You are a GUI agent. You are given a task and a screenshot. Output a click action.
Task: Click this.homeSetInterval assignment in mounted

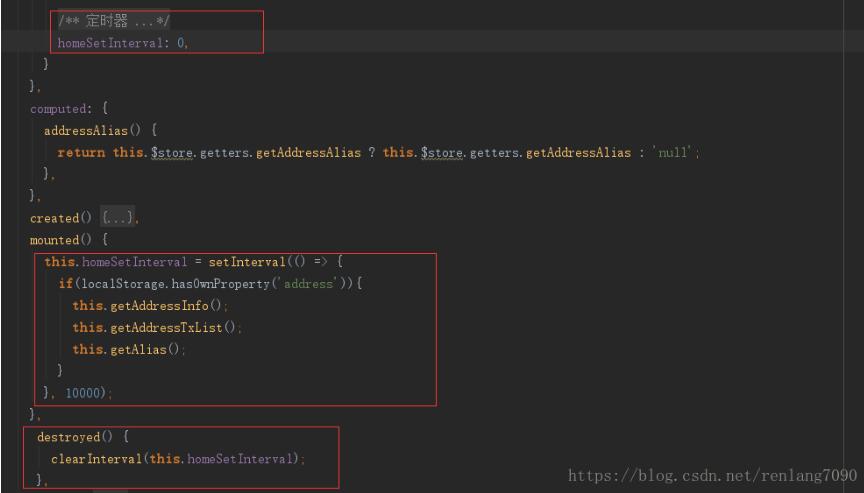pos(116,262)
